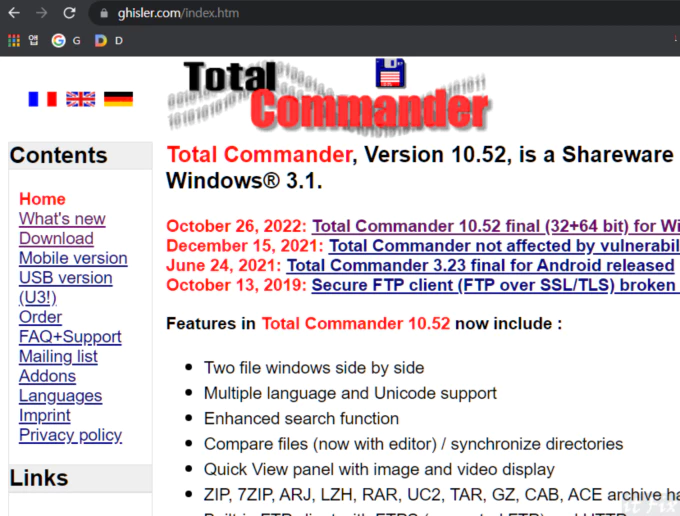Viewport: 680px width, 516px height.
Task: Focus the address bar showing ghisler.com/index.htm
Action: click(x=384, y=13)
